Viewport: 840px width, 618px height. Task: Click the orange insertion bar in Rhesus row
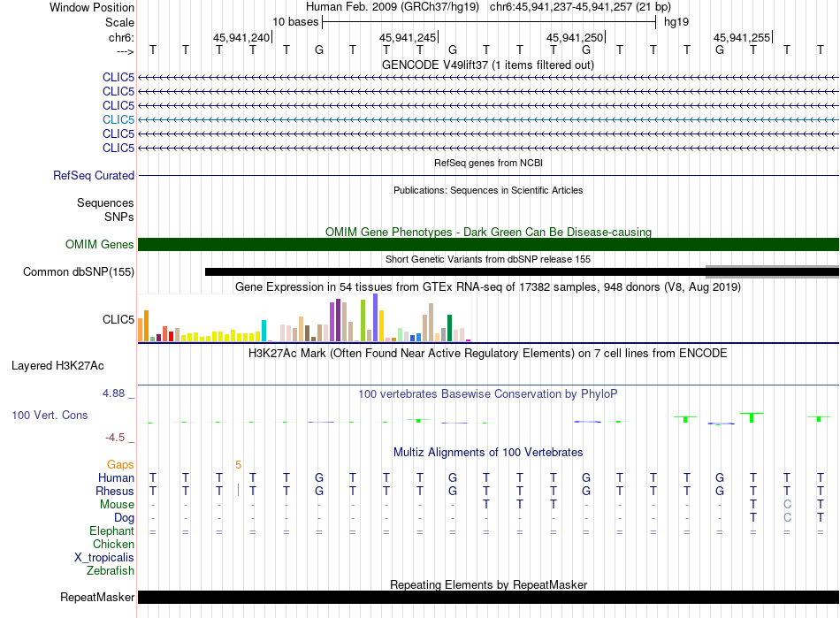click(239, 490)
